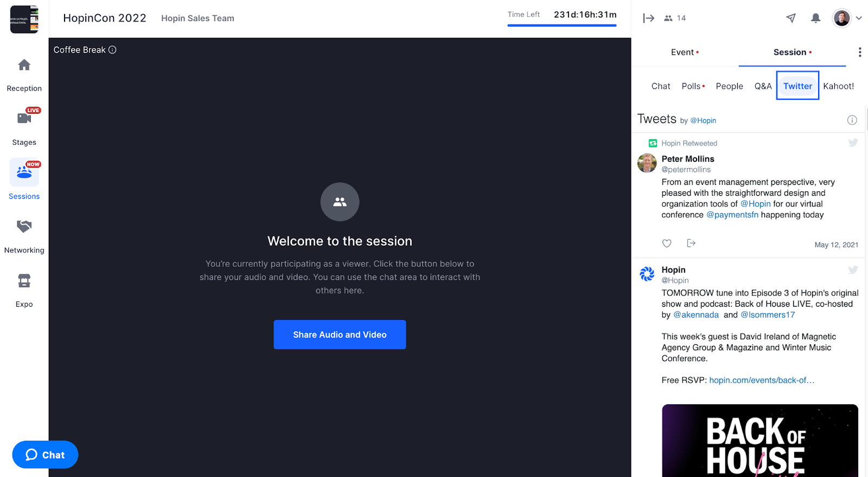
Task: Open the @akennada mention link
Action: coord(696,315)
